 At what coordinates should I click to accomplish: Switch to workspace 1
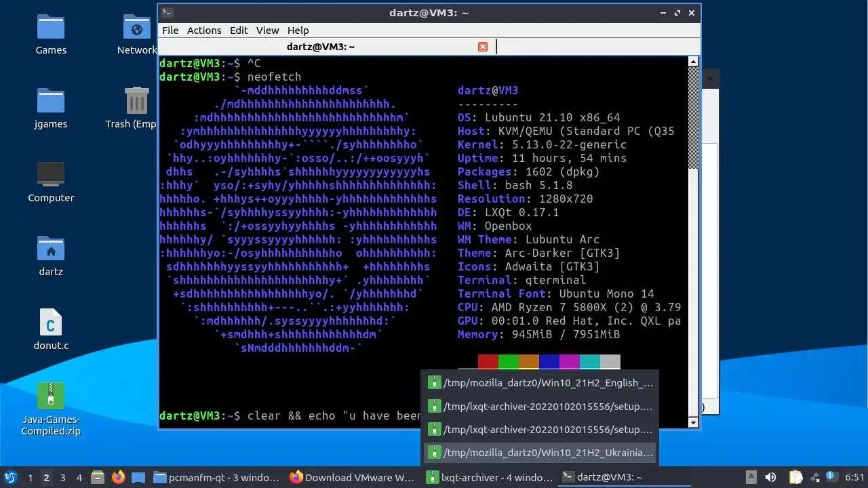(x=30, y=478)
